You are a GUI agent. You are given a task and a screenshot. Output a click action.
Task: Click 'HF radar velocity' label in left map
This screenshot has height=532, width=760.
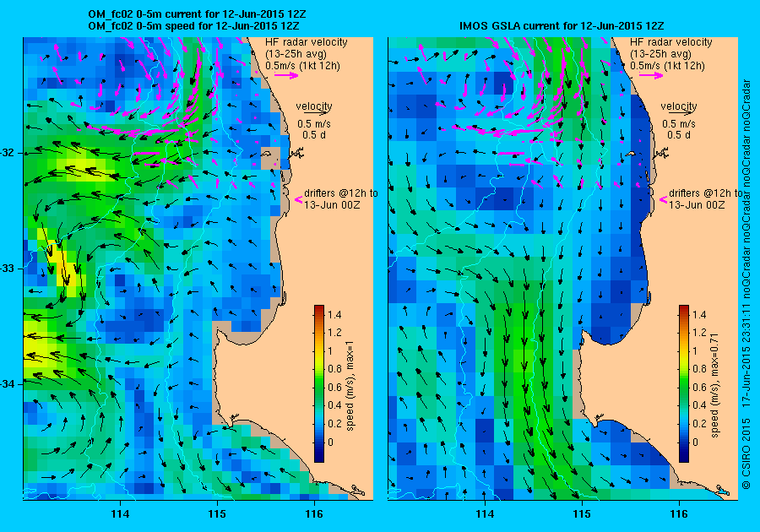coord(307,42)
